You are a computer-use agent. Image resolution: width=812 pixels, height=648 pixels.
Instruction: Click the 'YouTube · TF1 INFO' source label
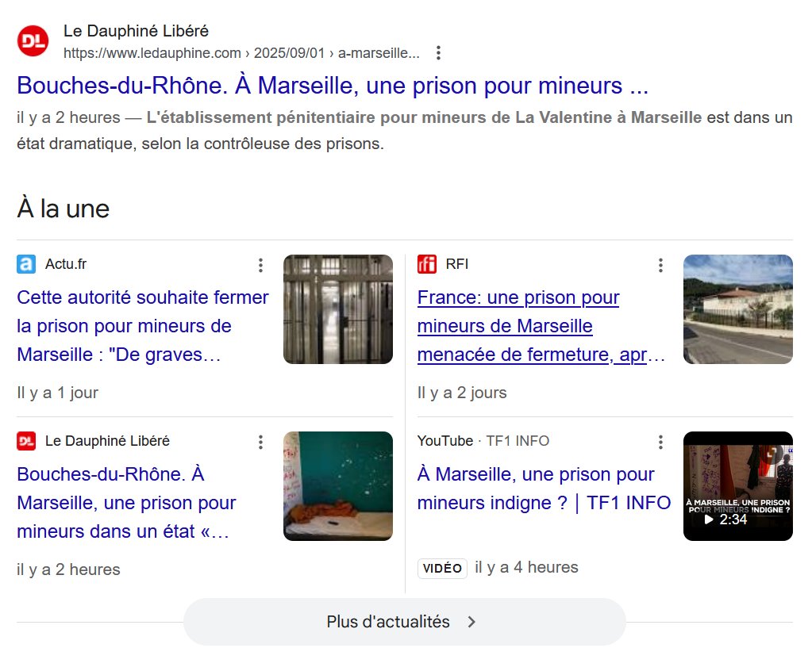pos(483,441)
